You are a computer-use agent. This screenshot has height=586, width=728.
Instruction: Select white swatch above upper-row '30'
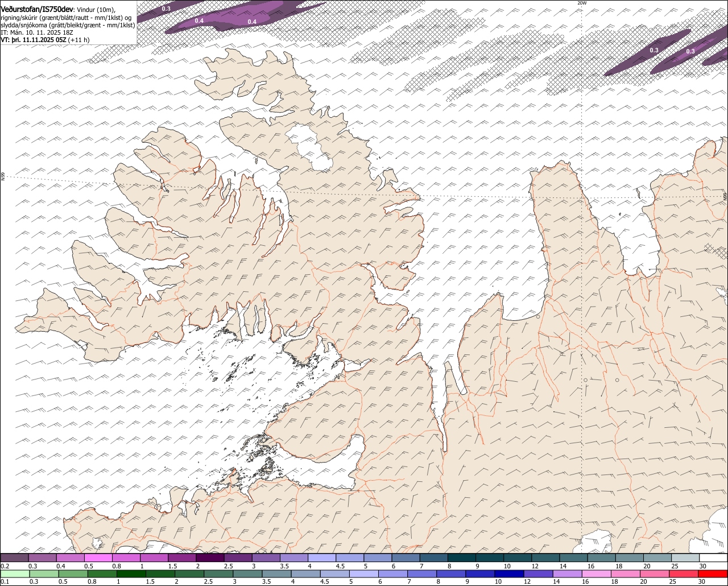[713, 558]
